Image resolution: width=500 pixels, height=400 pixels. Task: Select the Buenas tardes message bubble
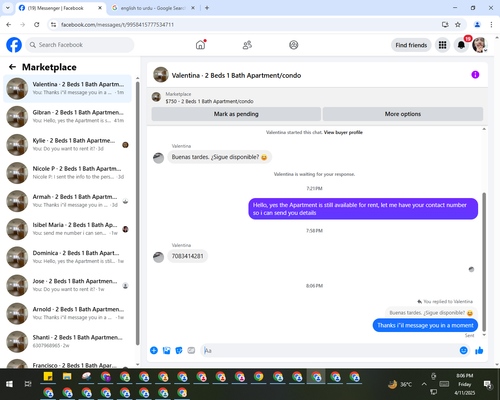coord(219,157)
